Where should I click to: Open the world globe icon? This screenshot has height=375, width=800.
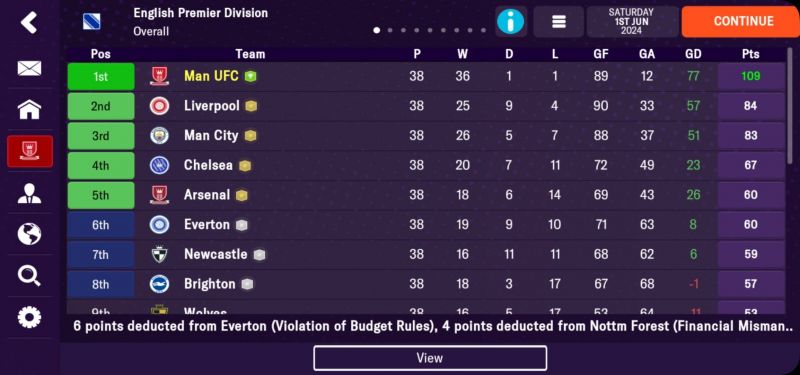(x=29, y=234)
